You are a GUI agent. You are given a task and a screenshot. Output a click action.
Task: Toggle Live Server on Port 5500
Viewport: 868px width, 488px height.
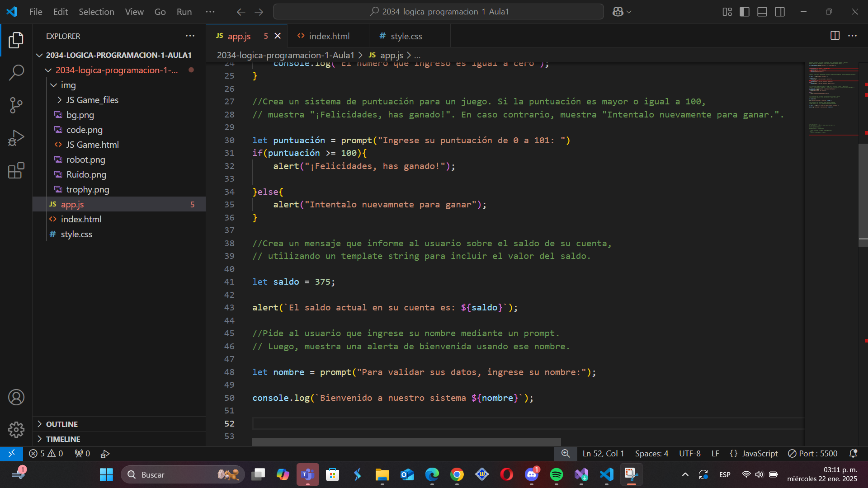(x=812, y=453)
